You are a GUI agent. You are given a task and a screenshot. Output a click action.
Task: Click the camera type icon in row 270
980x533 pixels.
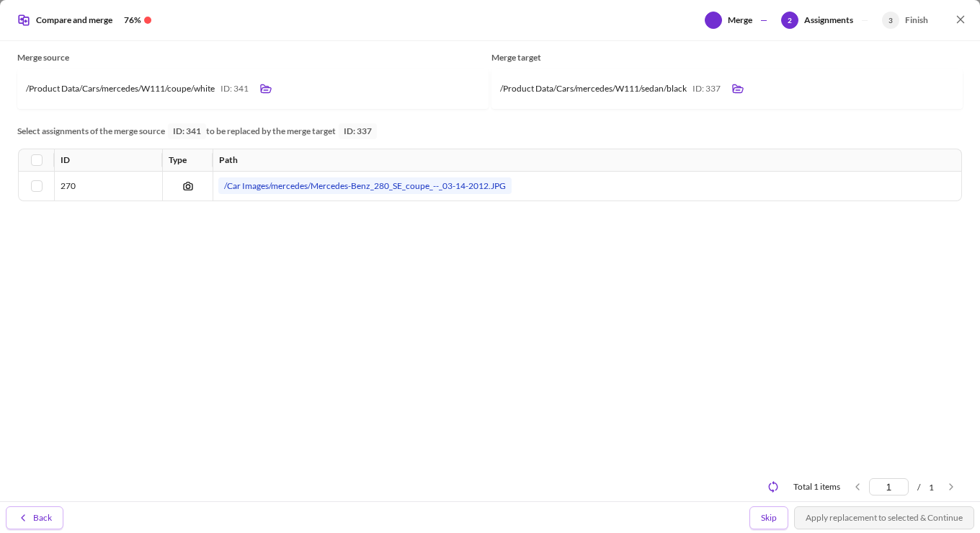(x=188, y=186)
